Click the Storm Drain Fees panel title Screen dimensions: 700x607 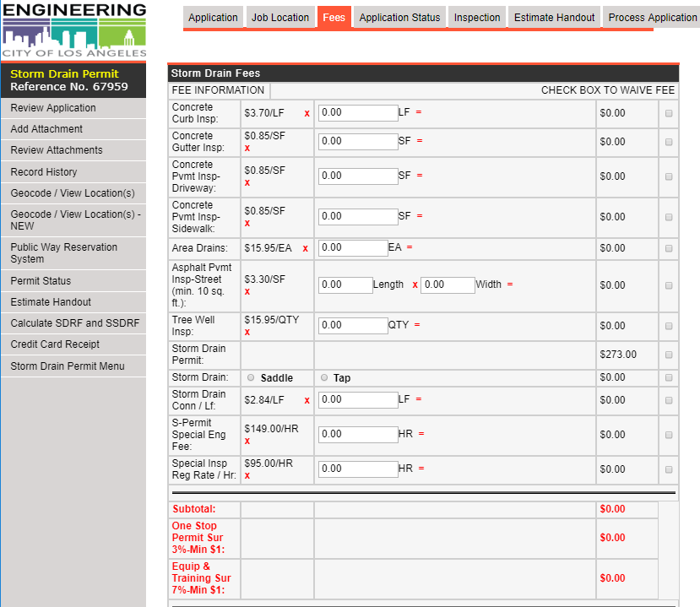point(215,73)
